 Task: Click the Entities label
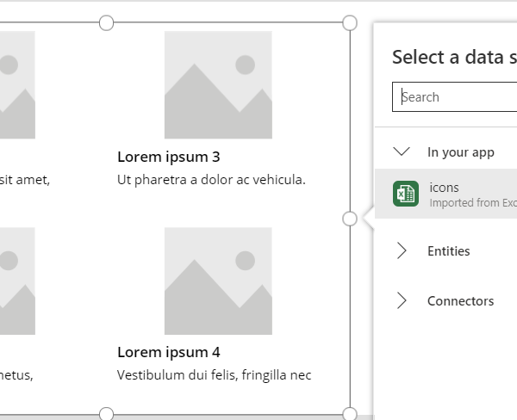click(x=448, y=251)
